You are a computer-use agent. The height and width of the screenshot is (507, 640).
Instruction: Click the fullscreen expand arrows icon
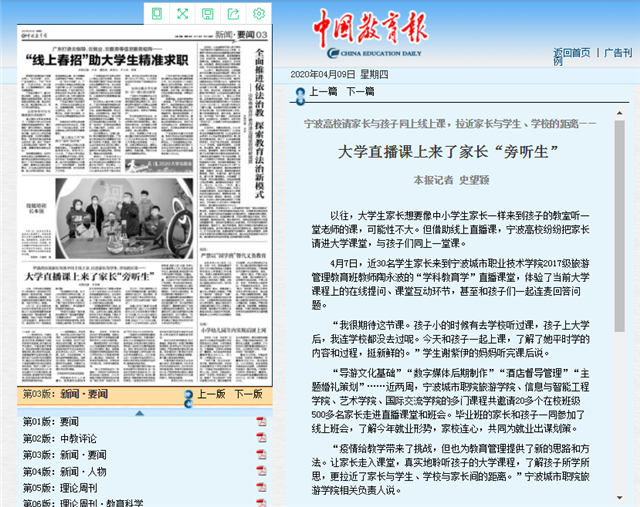coord(182,13)
